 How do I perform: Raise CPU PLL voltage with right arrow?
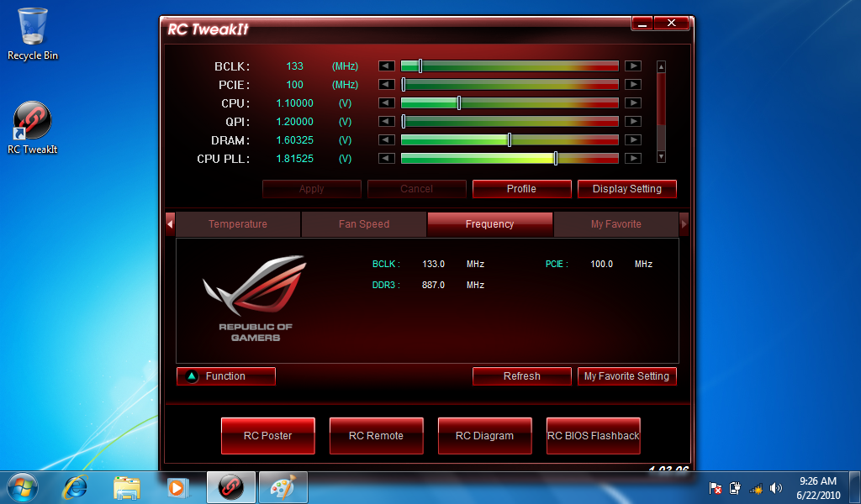(633, 159)
